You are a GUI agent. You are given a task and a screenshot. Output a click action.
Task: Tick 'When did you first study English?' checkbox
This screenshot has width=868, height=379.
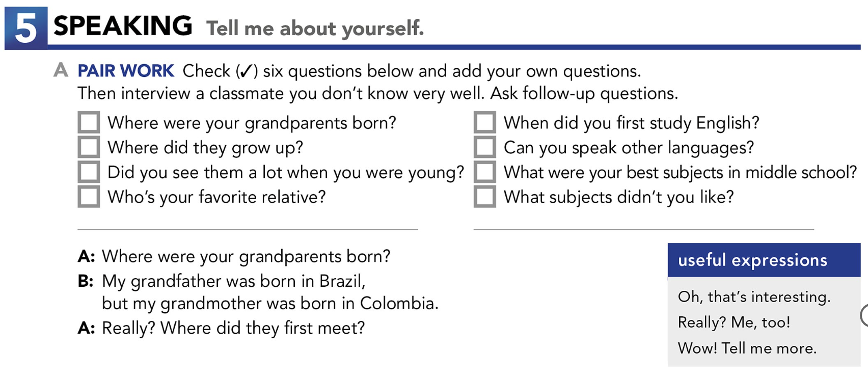point(484,122)
